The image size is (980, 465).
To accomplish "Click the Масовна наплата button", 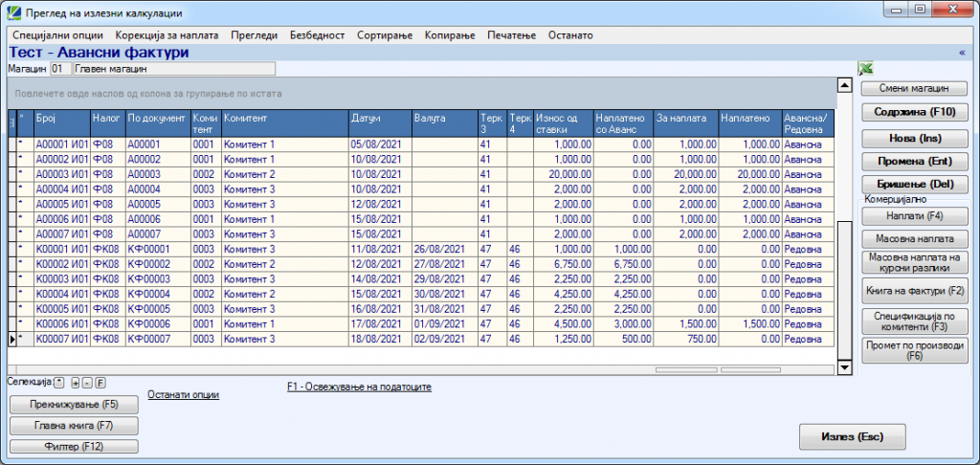I will point(914,239).
